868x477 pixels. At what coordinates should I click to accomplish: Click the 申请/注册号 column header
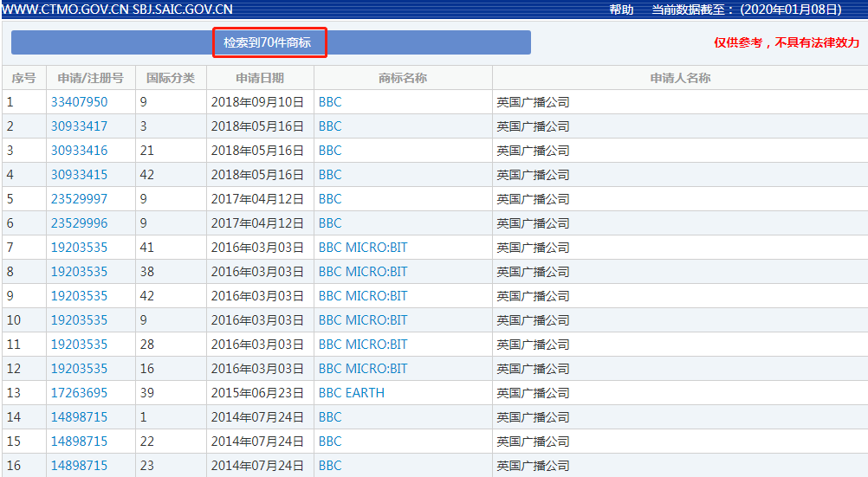click(91, 78)
